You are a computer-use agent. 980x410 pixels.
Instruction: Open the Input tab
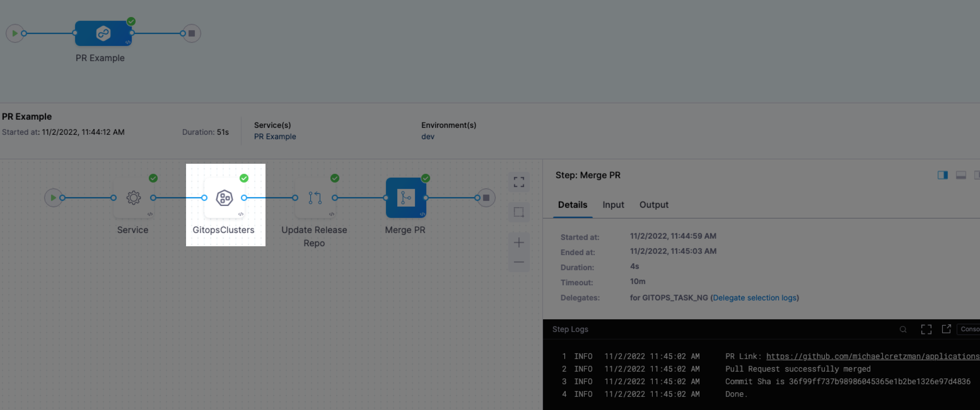click(x=613, y=205)
